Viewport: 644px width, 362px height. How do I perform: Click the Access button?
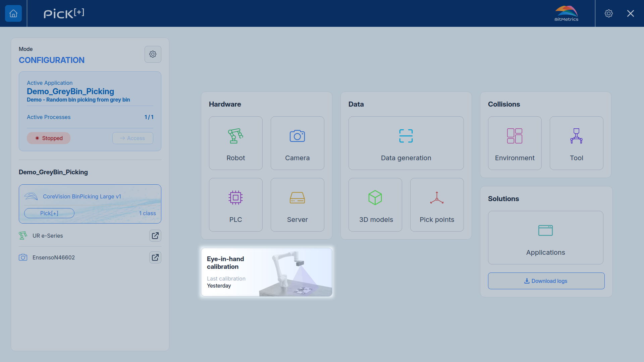[x=133, y=138]
